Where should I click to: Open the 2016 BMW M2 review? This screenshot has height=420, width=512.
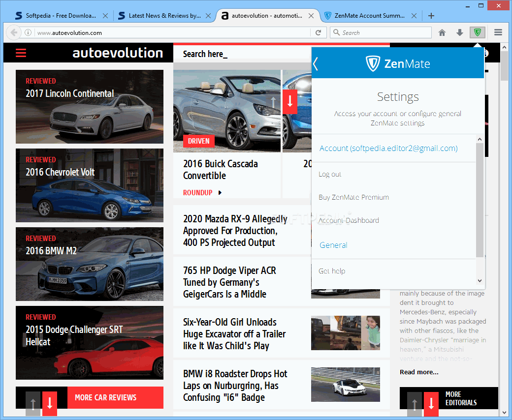90,264
